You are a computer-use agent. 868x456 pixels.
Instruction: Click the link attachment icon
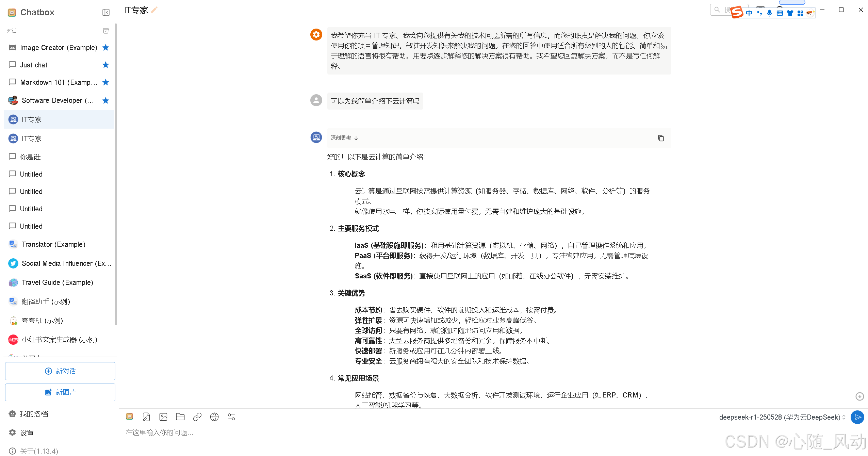(197, 417)
